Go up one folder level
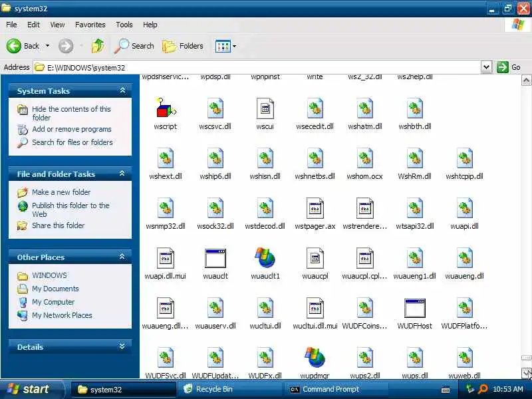 pyautogui.click(x=98, y=46)
